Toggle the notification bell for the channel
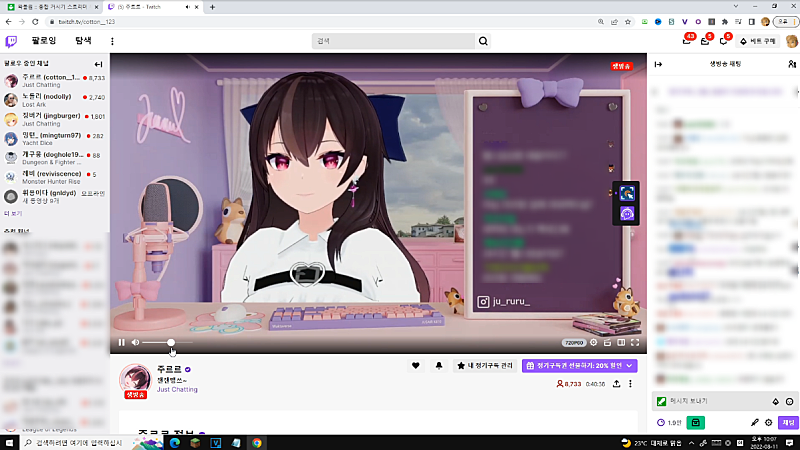This screenshot has height=450, width=800. [439, 366]
